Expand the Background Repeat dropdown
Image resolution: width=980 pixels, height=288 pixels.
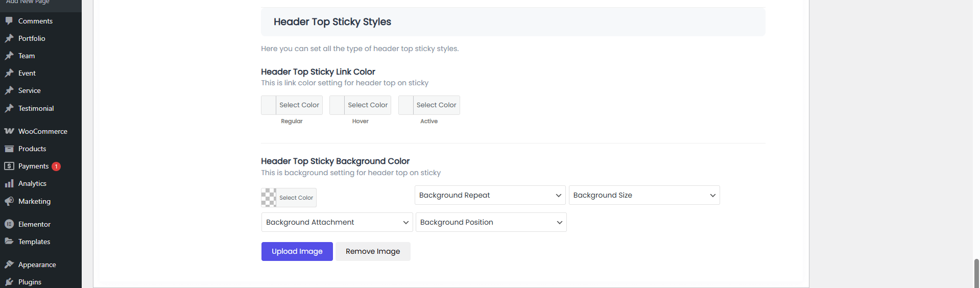point(490,195)
